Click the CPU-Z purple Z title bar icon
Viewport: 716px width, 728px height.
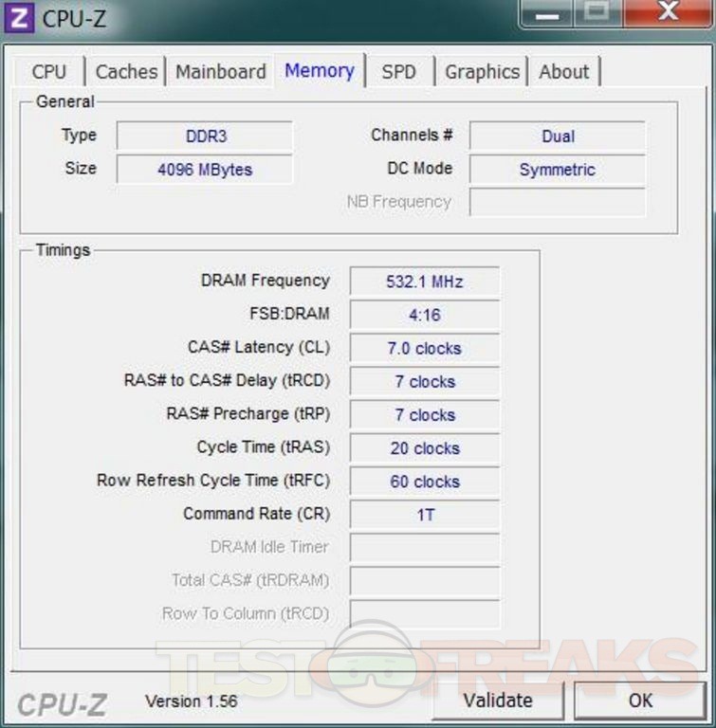[20, 18]
